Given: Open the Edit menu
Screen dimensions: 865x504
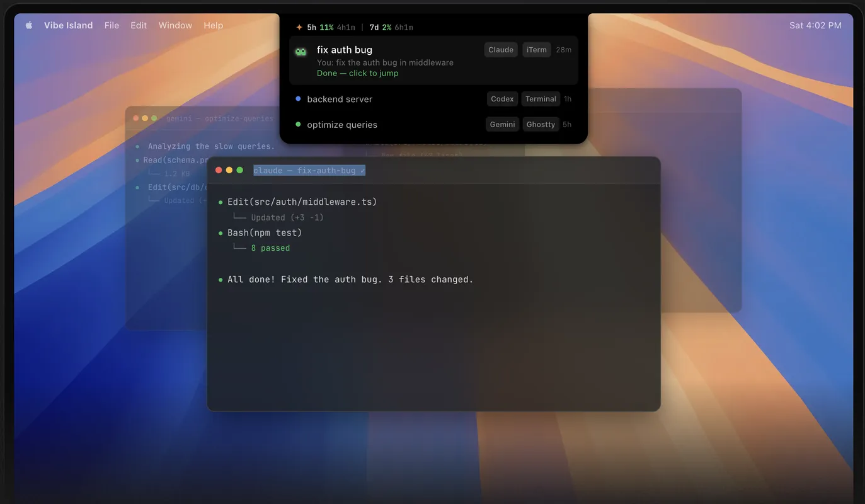Looking at the screenshot, I should click(x=139, y=25).
